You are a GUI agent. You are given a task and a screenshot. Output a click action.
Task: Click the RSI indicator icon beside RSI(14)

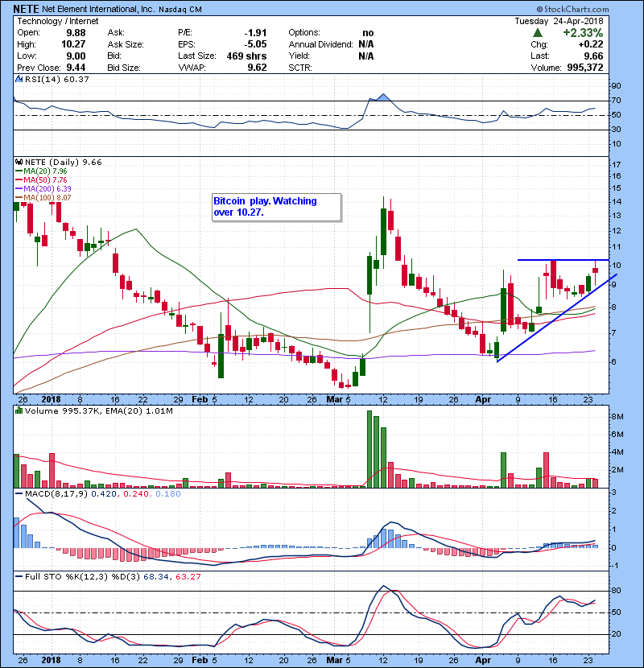tap(19, 79)
